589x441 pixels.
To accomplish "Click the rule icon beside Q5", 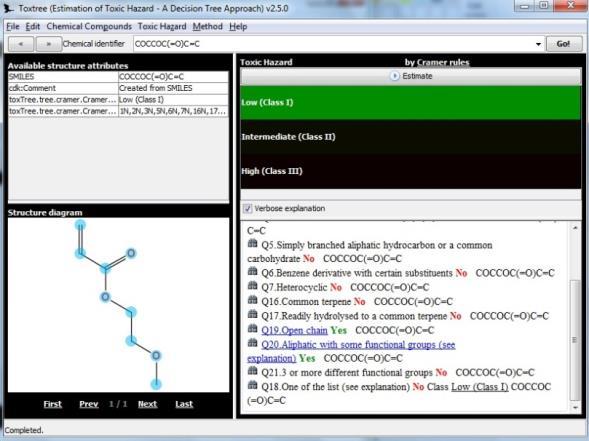I will (x=252, y=244).
